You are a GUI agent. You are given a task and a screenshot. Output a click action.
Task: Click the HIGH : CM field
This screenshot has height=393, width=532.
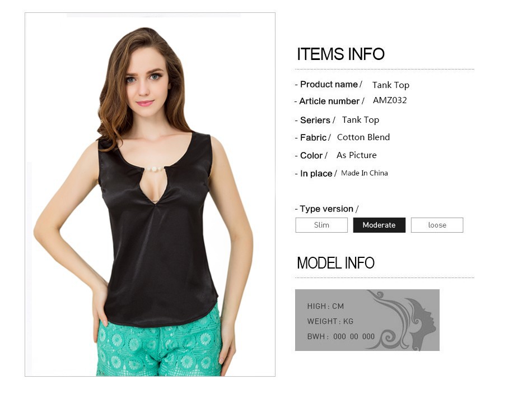(x=325, y=306)
